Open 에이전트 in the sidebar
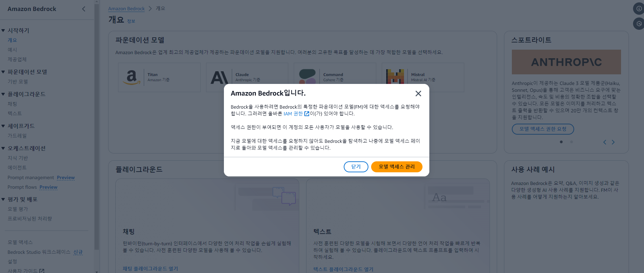Screen dimensions: 644x273 pyautogui.click(x=17, y=167)
